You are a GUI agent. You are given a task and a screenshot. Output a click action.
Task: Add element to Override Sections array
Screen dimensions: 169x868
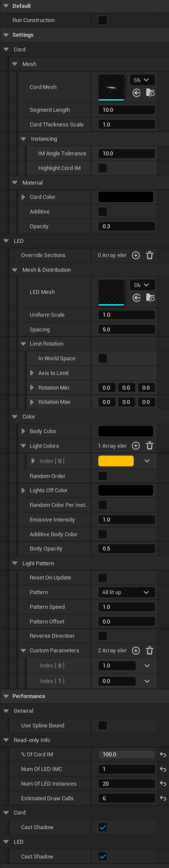[x=136, y=255]
